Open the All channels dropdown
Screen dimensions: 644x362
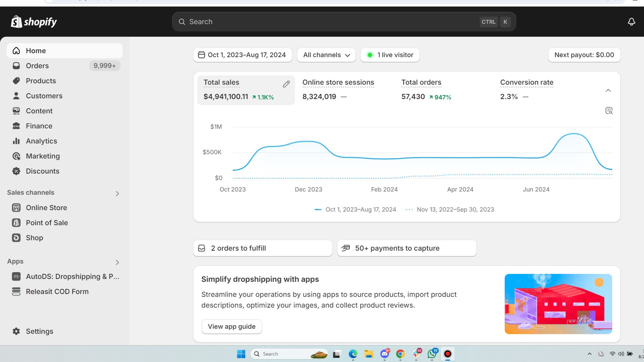point(326,55)
